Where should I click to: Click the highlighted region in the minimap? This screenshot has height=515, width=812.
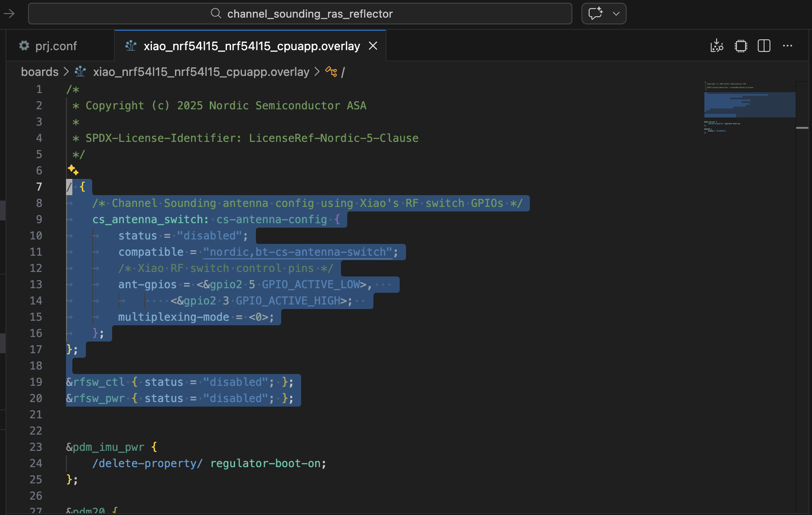750,105
